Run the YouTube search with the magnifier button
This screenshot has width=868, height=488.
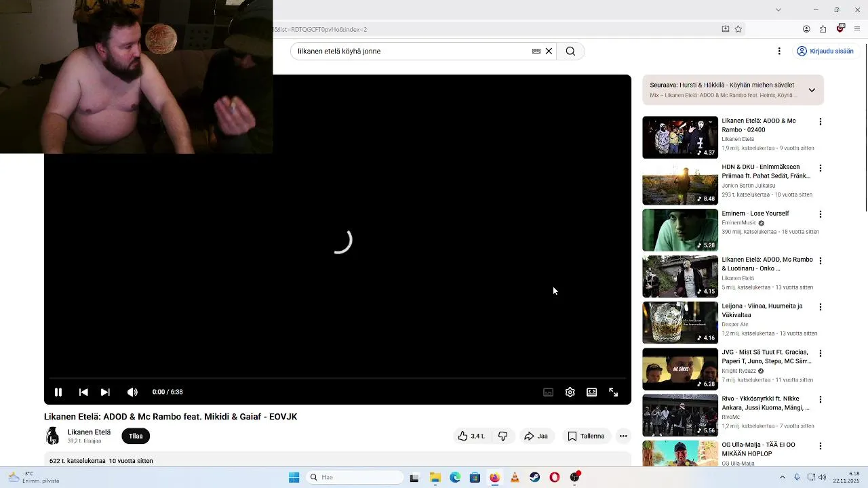coord(570,51)
